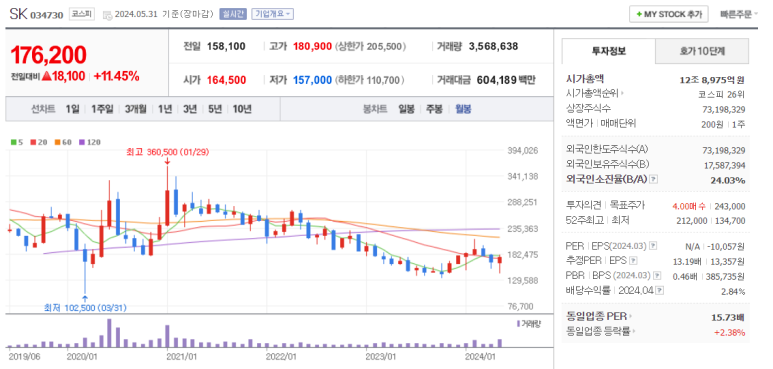This screenshot has height=369, width=773.
Task: Click help icon next to PER EPS(2024.03)
Action: click(653, 245)
